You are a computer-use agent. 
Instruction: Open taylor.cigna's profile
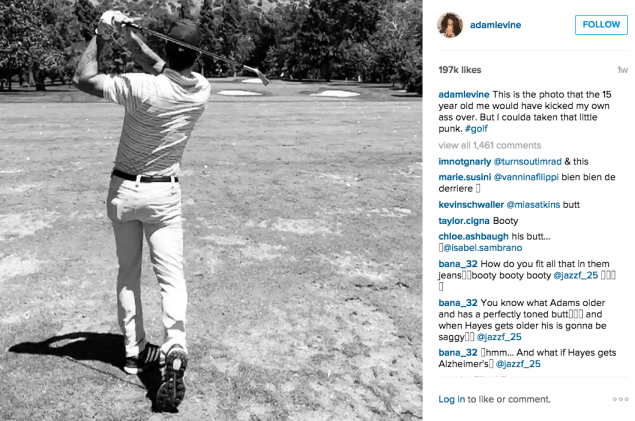coord(464,221)
